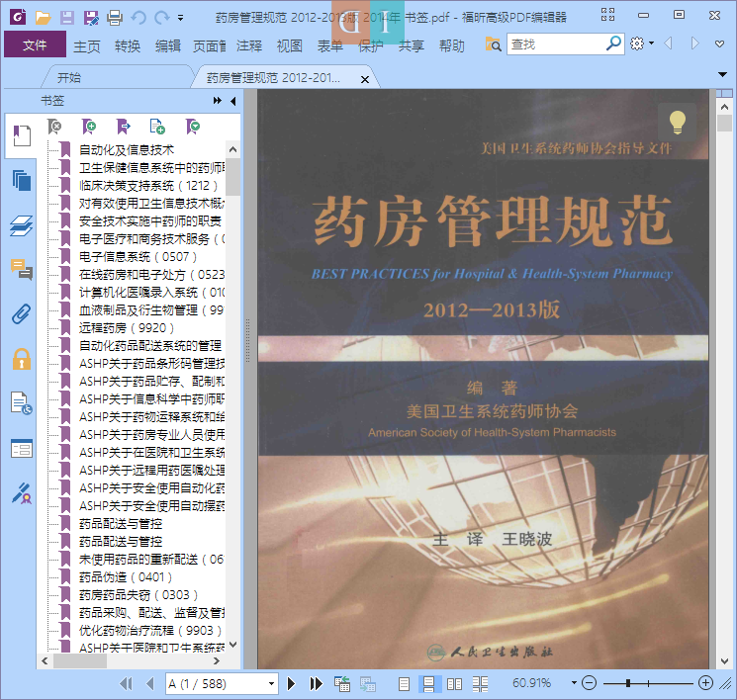Image resolution: width=737 pixels, height=700 pixels.
Task: Select the bookmark 电子信息系统（0507）
Action: [138, 257]
